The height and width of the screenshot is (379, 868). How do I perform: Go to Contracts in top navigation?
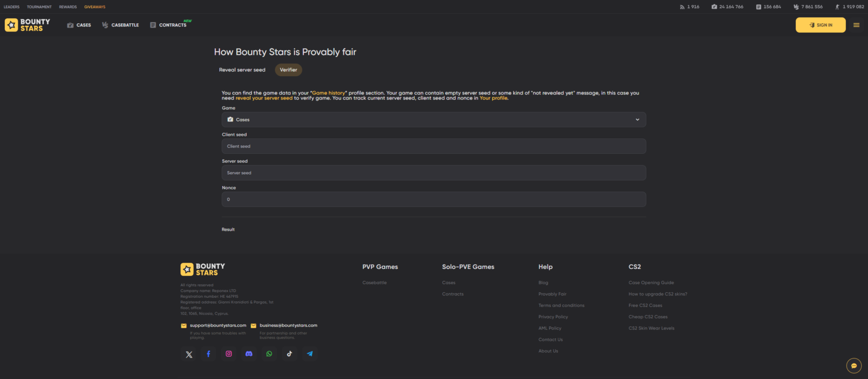(169, 25)
